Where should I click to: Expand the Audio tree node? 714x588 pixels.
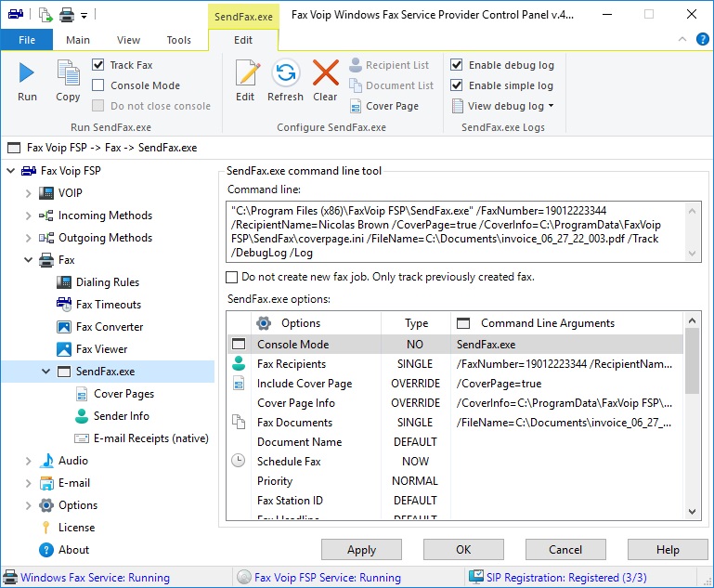pyautogui.click(x=28, y=461)
